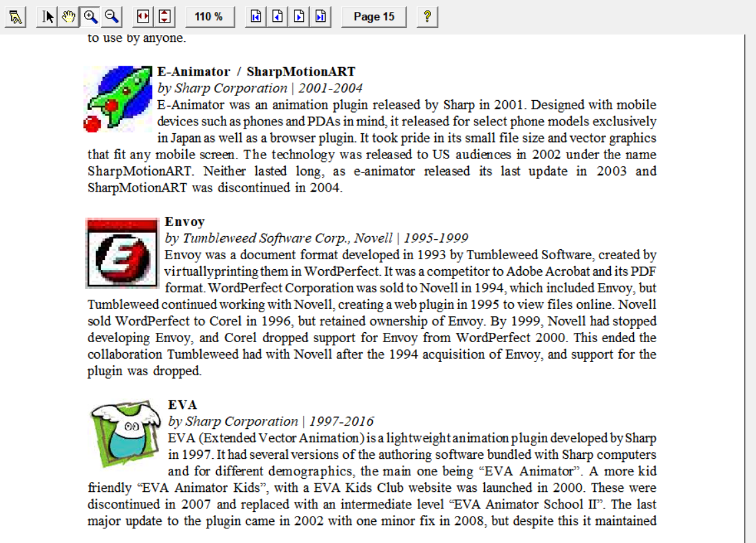
Task: Click the words "SharpMotionART was discontinued in 2004."
Action: 215,188
